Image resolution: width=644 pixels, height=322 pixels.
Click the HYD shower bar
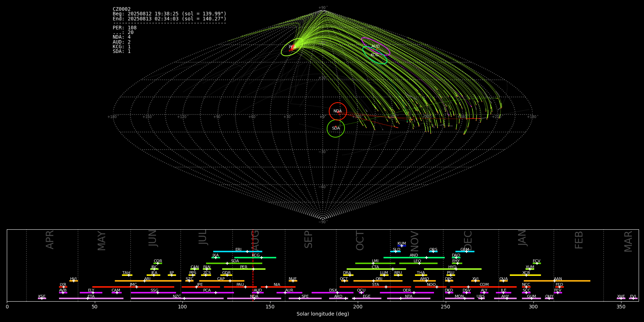click(x=453, y=269)
